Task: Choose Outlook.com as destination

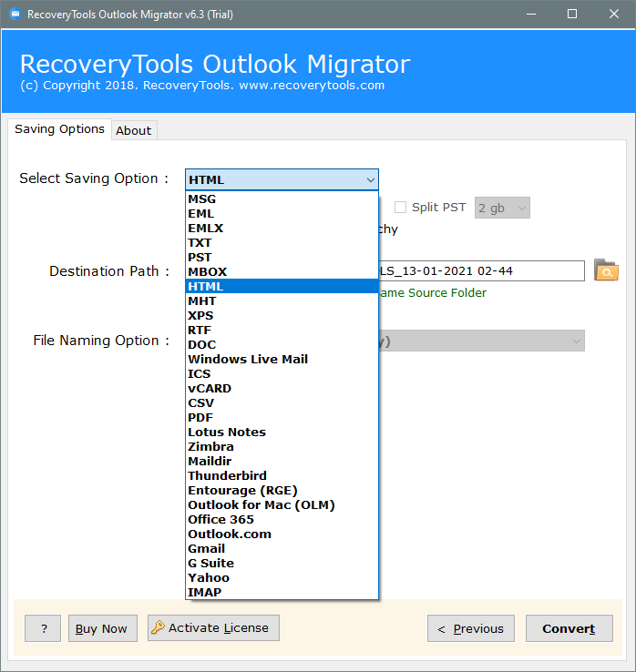Action: tap(282, 534)
